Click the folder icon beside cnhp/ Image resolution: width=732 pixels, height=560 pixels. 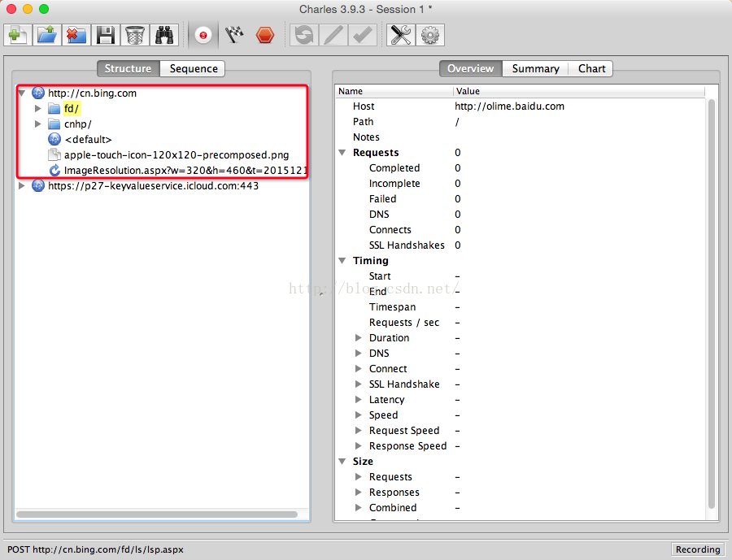(54, 124)
